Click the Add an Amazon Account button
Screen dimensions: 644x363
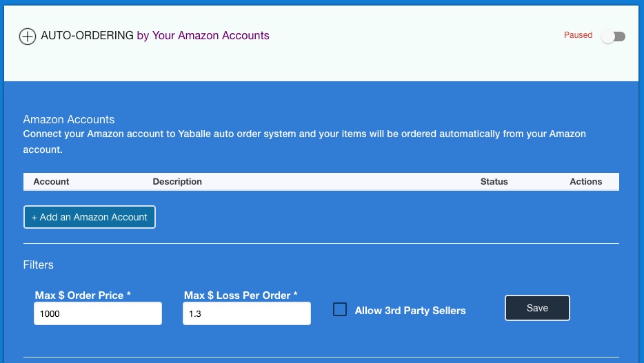90,217
